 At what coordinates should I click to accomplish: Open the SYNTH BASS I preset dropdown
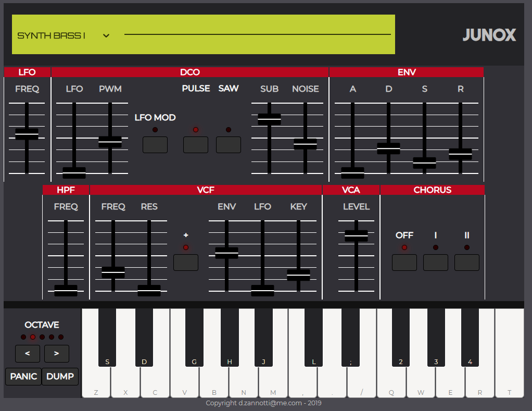click(x=63, y=35)
